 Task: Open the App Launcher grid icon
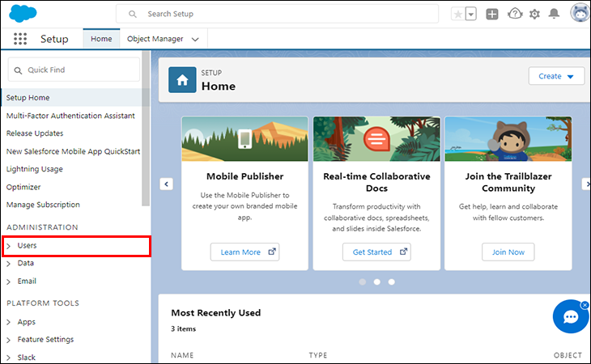pyautogui.click(x=21, y=39)
